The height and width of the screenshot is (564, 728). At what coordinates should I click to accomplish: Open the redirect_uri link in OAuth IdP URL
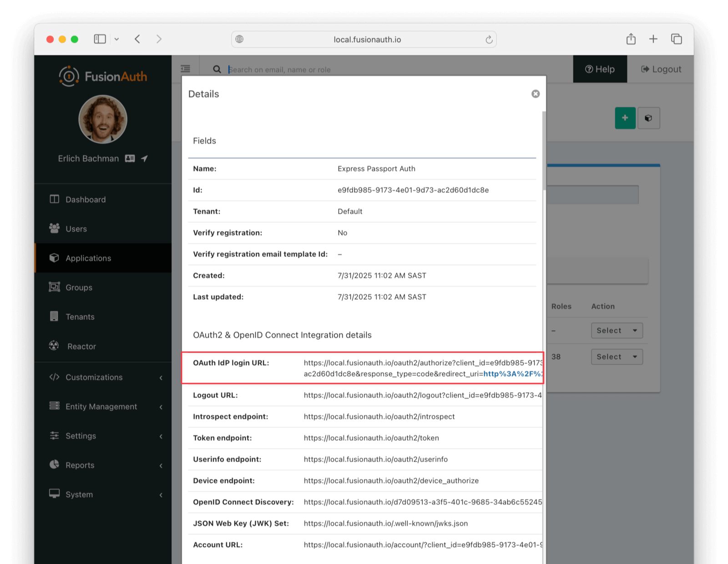512,373
